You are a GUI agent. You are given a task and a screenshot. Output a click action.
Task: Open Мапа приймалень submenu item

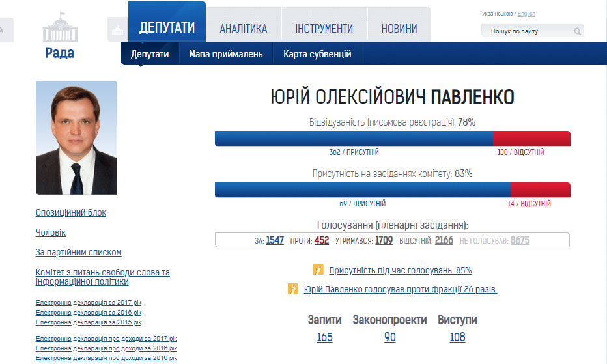click(226, 54)
